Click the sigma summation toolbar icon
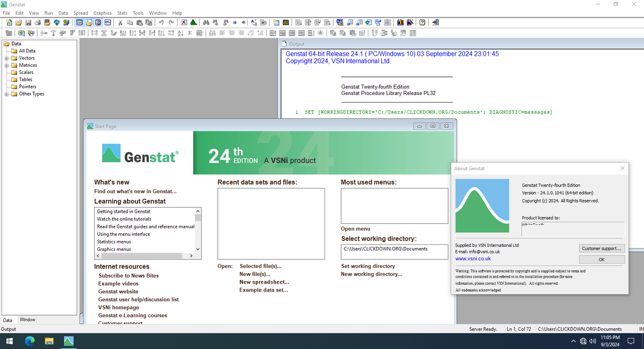The height and width of the screenshot is (349, 644). [190, 33]
